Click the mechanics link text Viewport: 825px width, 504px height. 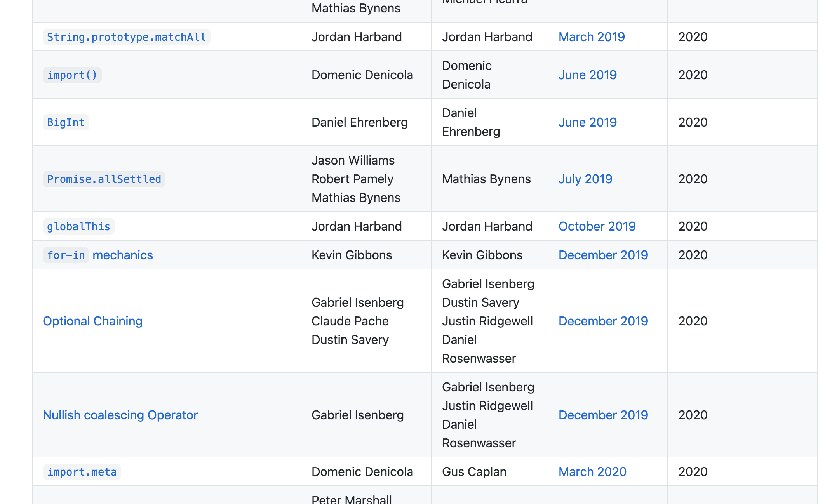pyautogui.click(x=123, y=255)
